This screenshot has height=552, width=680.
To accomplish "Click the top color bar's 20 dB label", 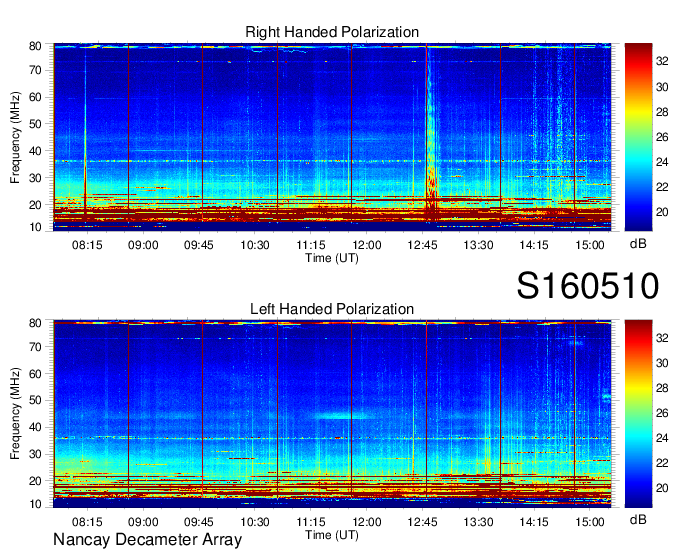I will coord(662,212).
